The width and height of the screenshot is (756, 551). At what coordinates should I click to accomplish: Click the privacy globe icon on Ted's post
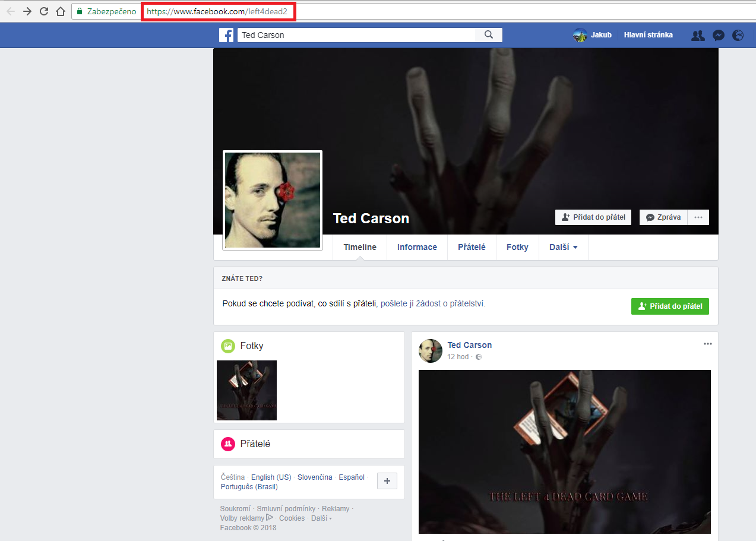[479, 357]
